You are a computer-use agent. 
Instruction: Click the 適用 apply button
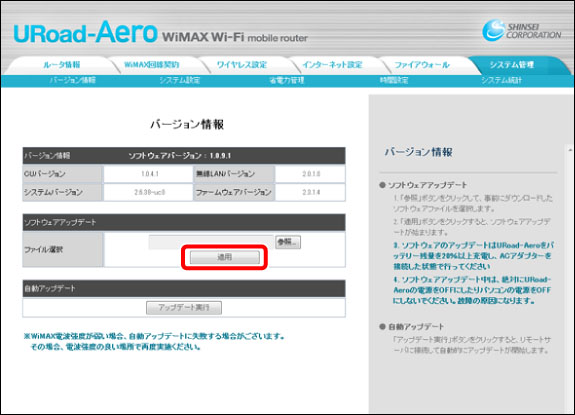pos(224,257)
